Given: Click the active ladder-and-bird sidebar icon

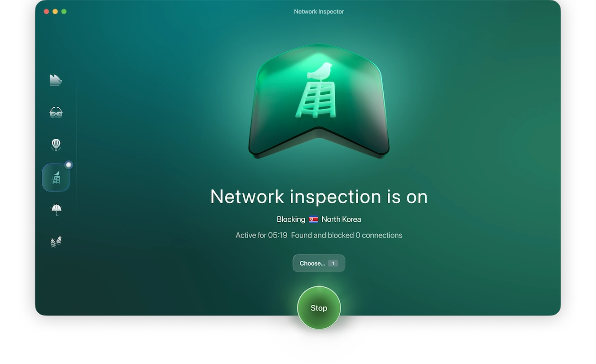Looking at the screenshot, I should 56,177.
